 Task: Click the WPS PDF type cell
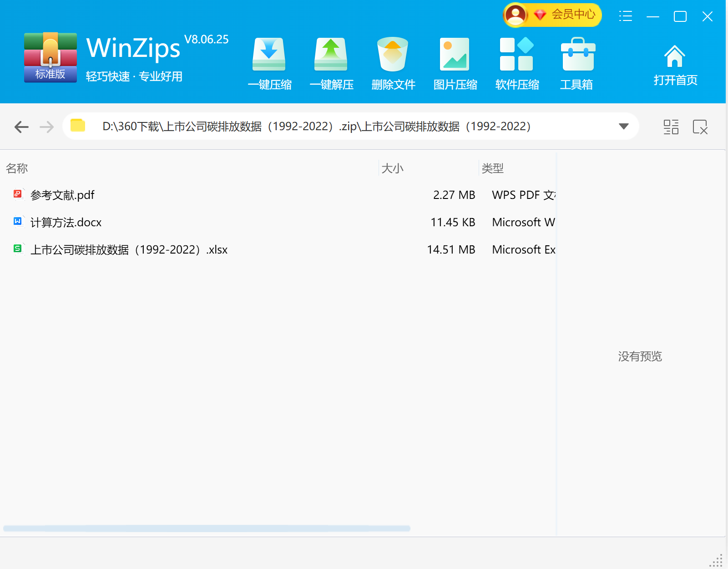coord(524,195)
